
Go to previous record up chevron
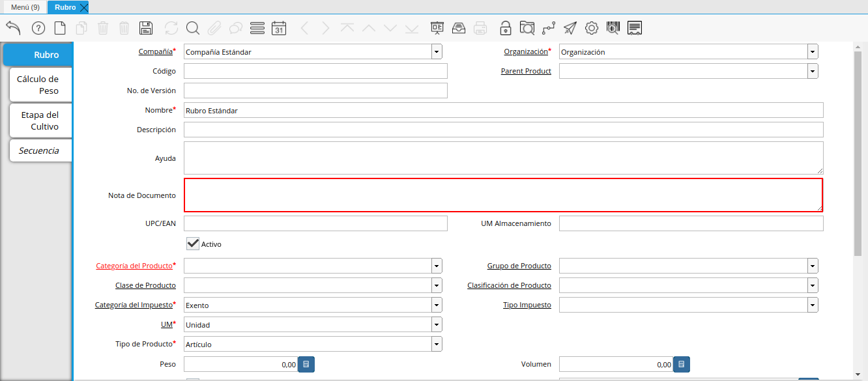[x=369, y=28]
